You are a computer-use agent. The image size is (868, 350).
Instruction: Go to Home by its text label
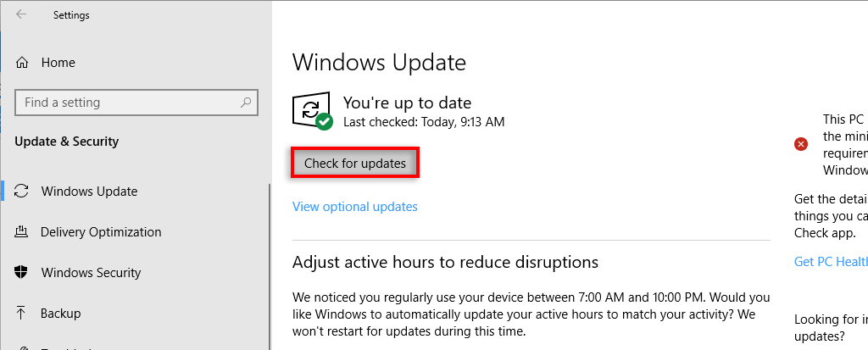pos(58,63)
